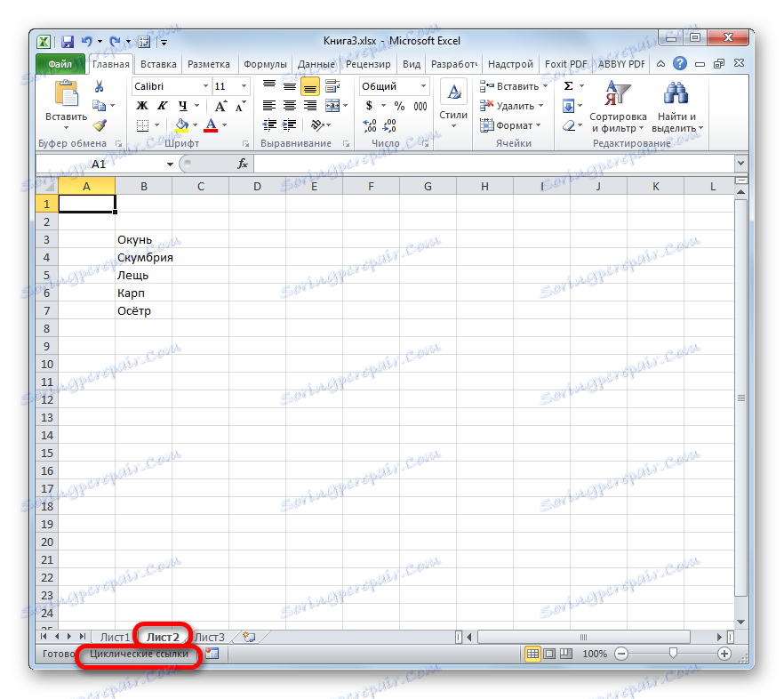Decrease font size with the small A

click(241, 106)
